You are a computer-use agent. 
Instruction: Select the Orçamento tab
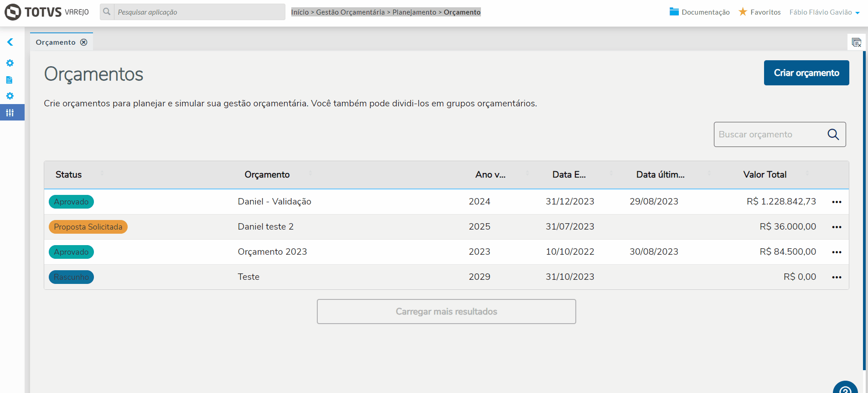point(56,42)
